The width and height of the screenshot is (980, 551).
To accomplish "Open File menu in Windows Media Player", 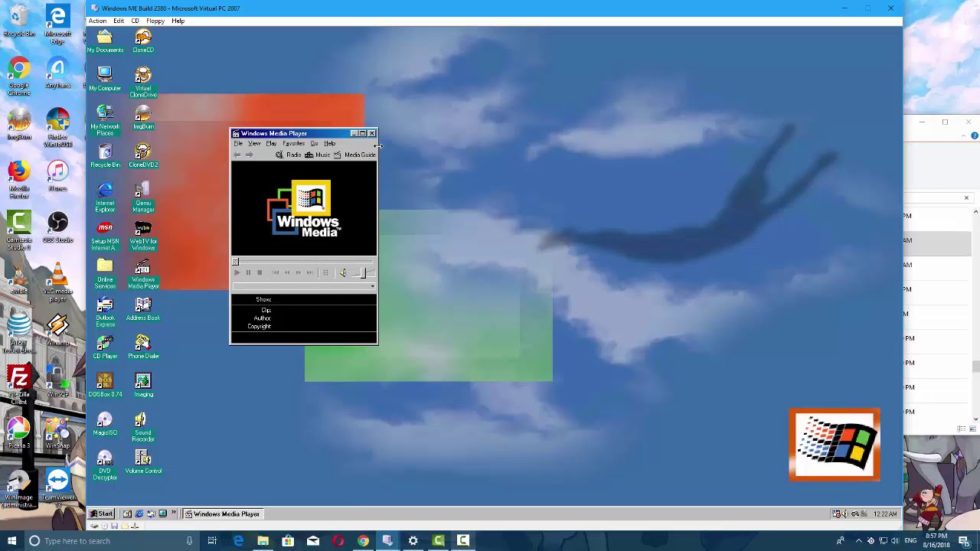I will click(x=238, y=144).
